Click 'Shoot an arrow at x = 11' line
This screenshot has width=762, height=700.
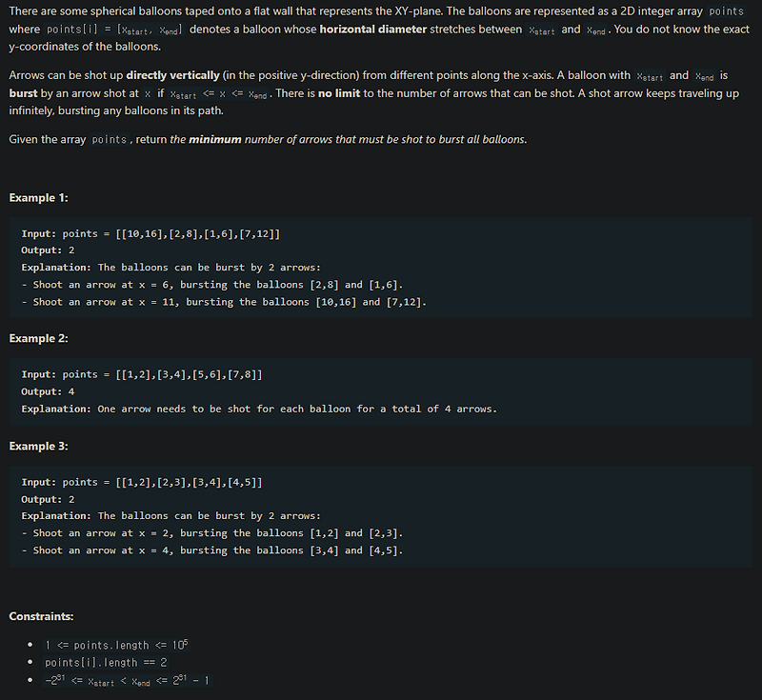224,302
